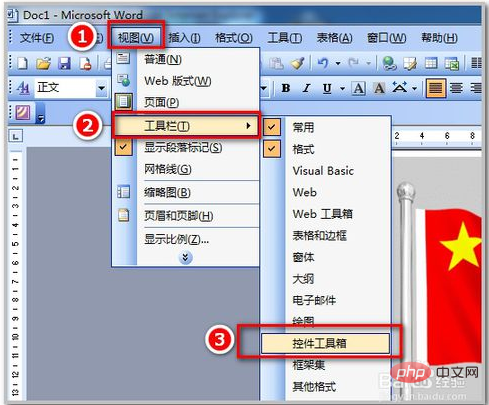This screenshot has height=405, width=489.
Task: Click the Character Scaling icon
Action: (399, 88)
